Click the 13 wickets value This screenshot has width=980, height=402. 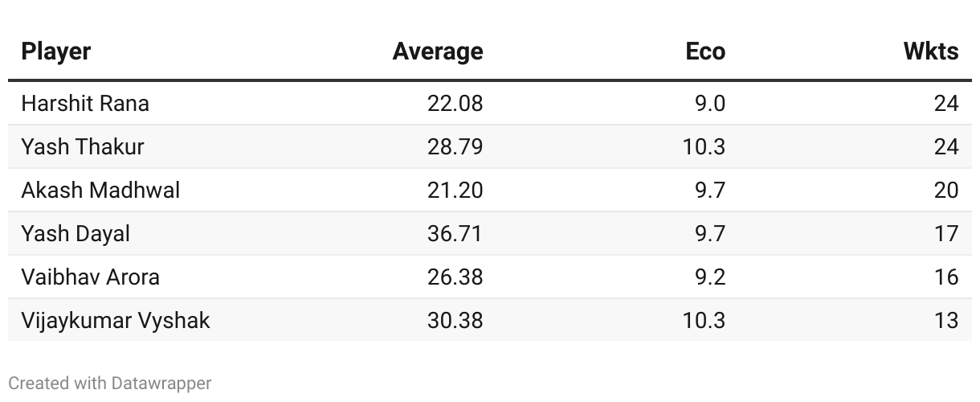point(946,321)
